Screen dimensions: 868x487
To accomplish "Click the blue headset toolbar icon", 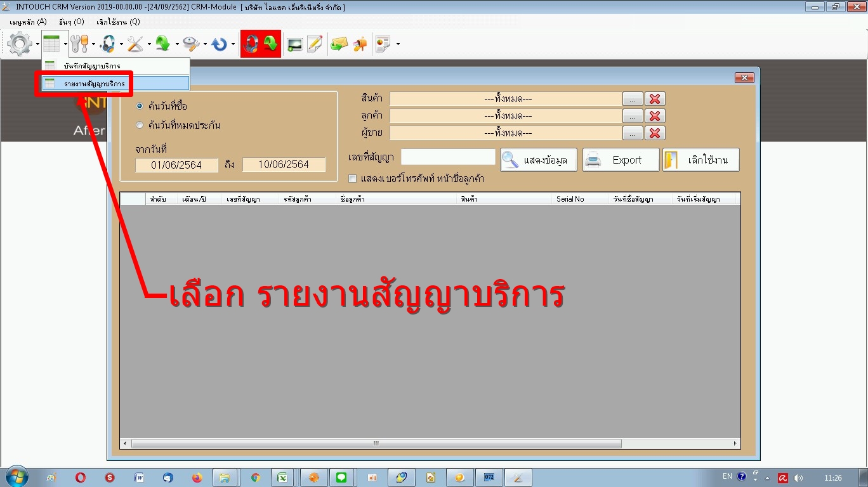I will click(108, 44).
